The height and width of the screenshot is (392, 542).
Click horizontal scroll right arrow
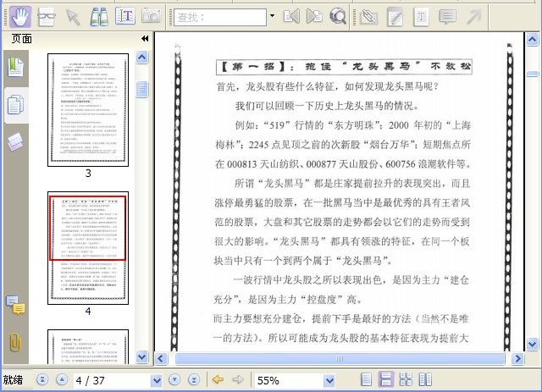(517, 358)
